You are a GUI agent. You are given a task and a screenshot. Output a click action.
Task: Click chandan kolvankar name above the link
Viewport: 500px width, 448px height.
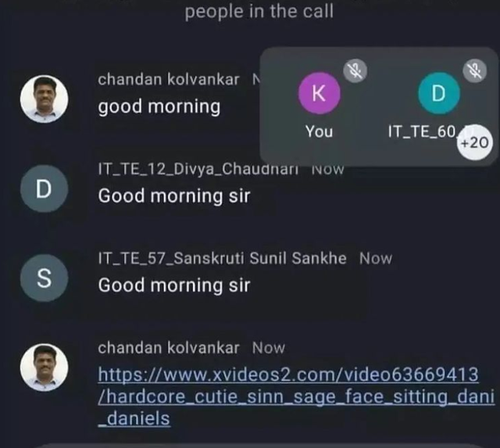pos(169,347)
